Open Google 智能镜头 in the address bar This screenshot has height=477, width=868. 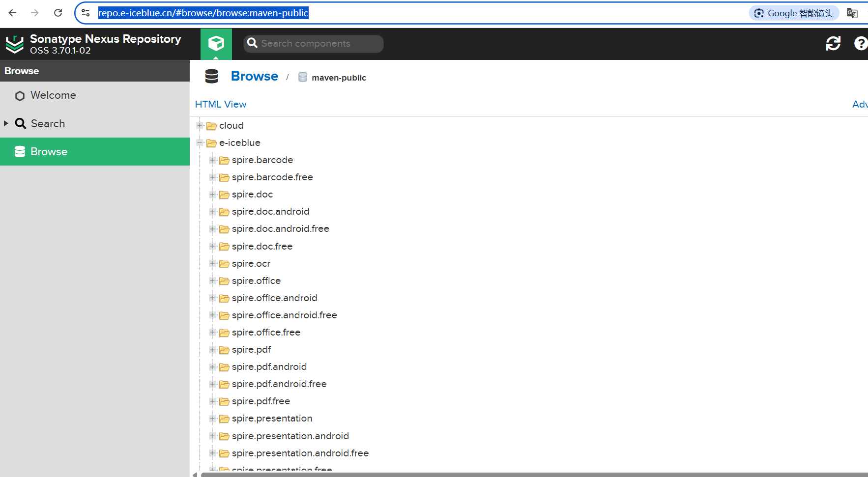click(793, 13)
